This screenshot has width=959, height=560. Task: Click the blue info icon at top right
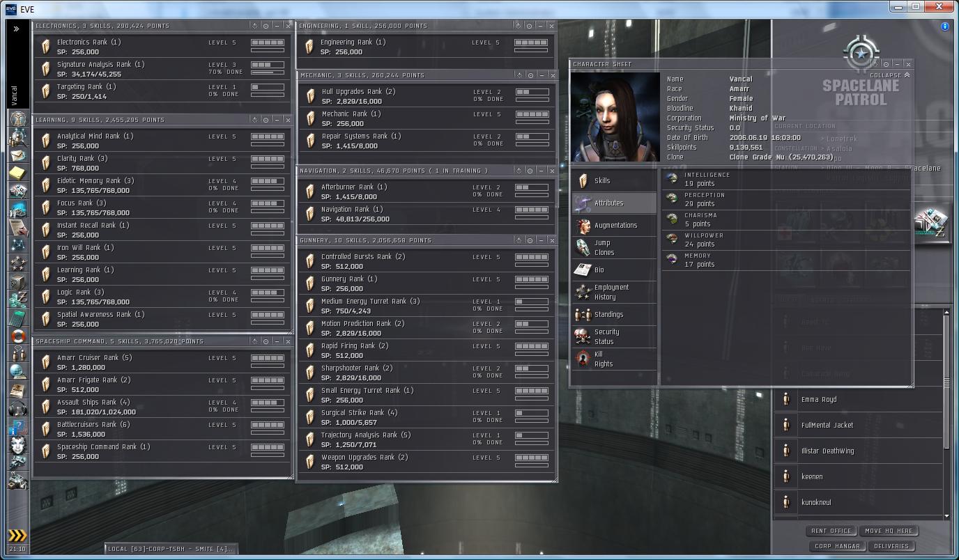[944, 26]
